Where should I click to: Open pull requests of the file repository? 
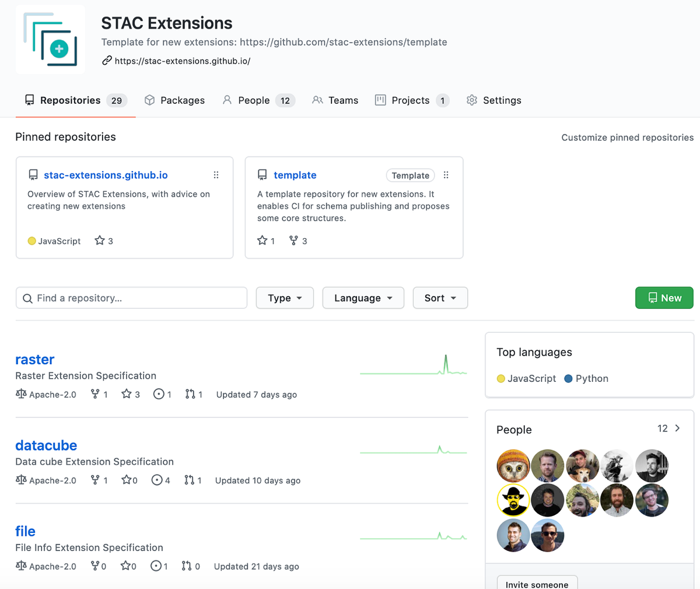pos(191,566)
